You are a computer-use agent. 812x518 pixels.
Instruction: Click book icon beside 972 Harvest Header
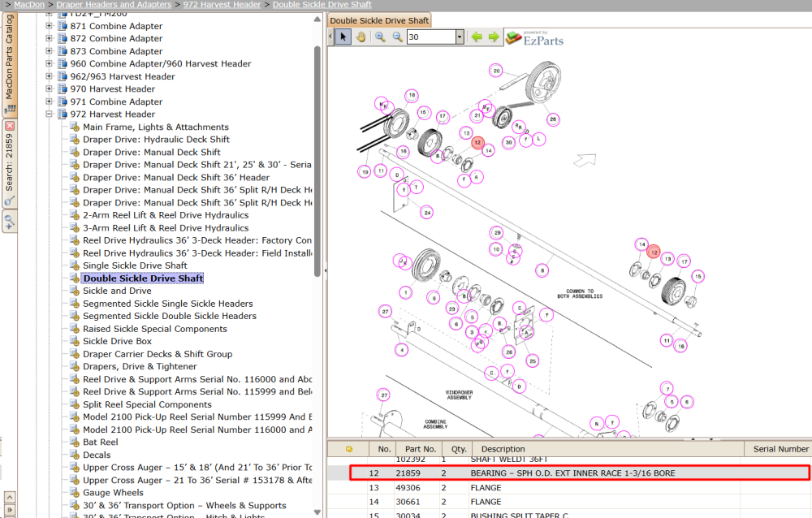[63, 114]
